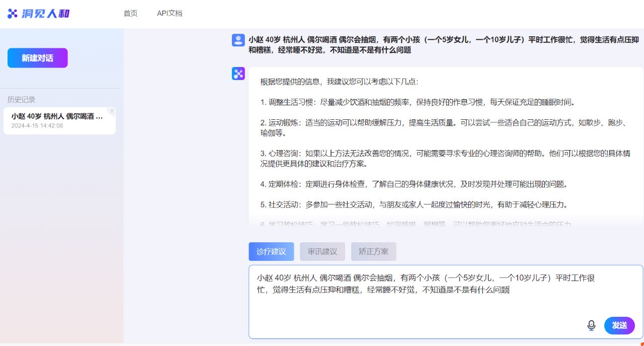Click the 运动锻炼 suggestion paragraph
This screenshot has width=644, height=346.
443,128
